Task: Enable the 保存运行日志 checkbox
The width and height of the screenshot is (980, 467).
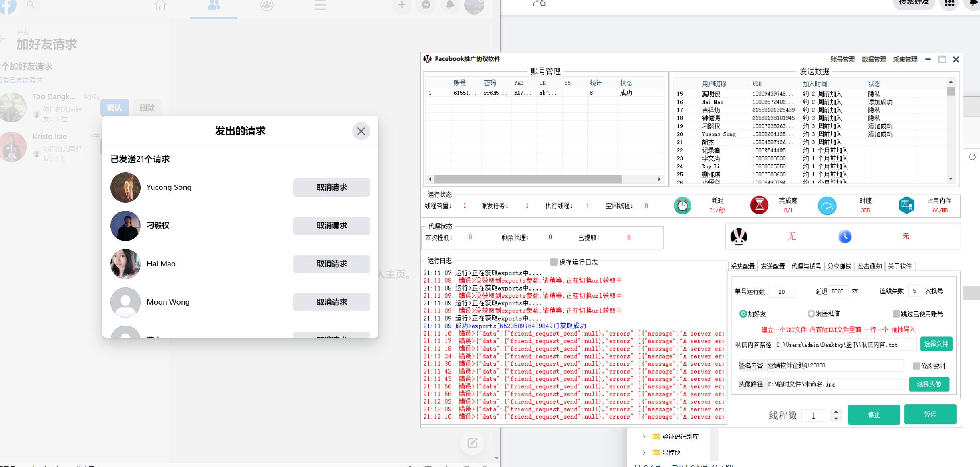Action: click(x=554, y=262)
